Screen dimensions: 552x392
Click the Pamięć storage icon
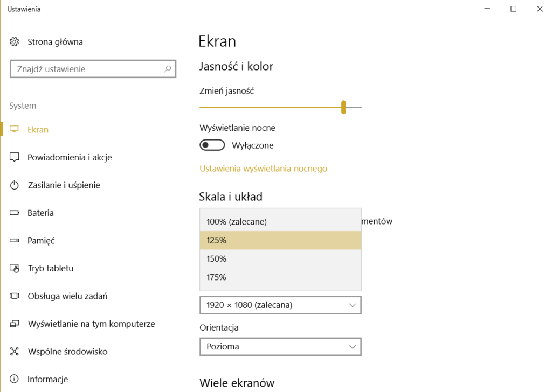[x=14, y=241]
